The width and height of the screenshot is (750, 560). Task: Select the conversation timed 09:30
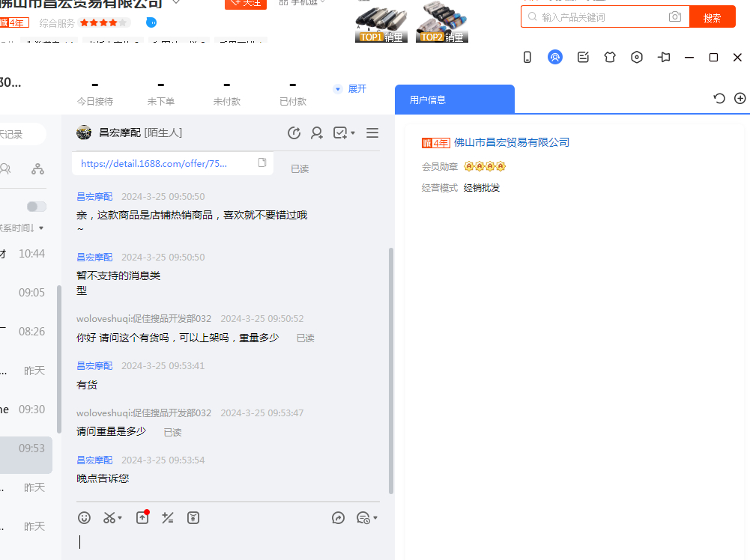[x=26, y=410]
